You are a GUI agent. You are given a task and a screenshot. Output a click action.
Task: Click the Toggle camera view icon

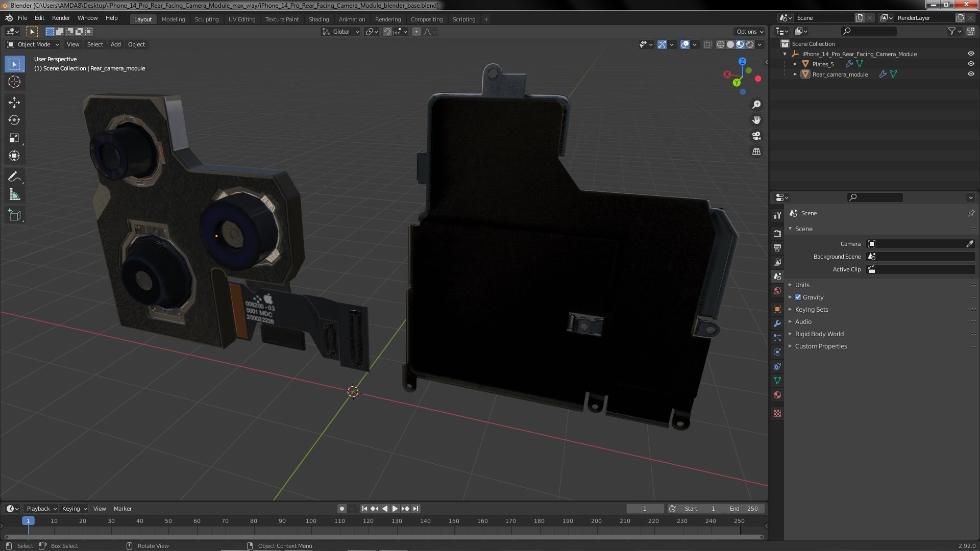coord(756,136)
